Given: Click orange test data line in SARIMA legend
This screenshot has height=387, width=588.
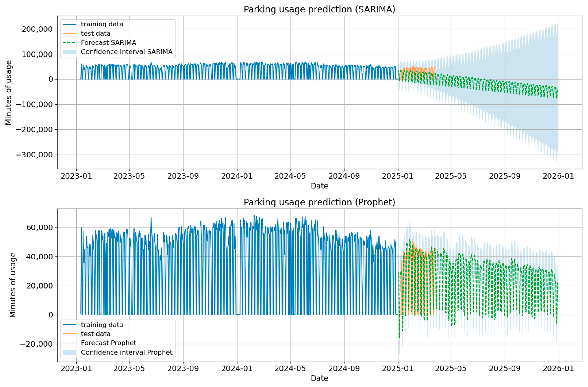Looking at the screenshot, I should point(69,33).
